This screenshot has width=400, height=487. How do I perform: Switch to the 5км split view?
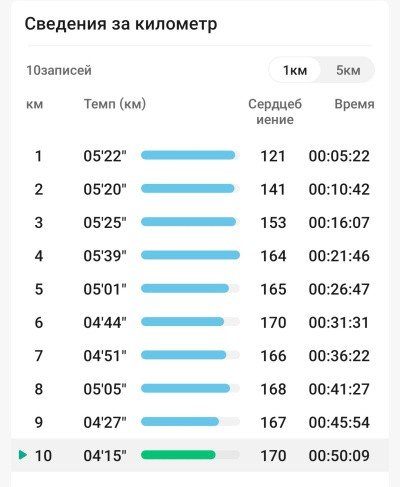click(x=348, y=70)
